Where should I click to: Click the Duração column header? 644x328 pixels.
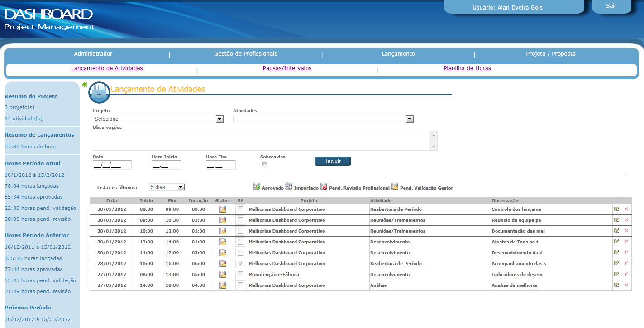point(198,200)
